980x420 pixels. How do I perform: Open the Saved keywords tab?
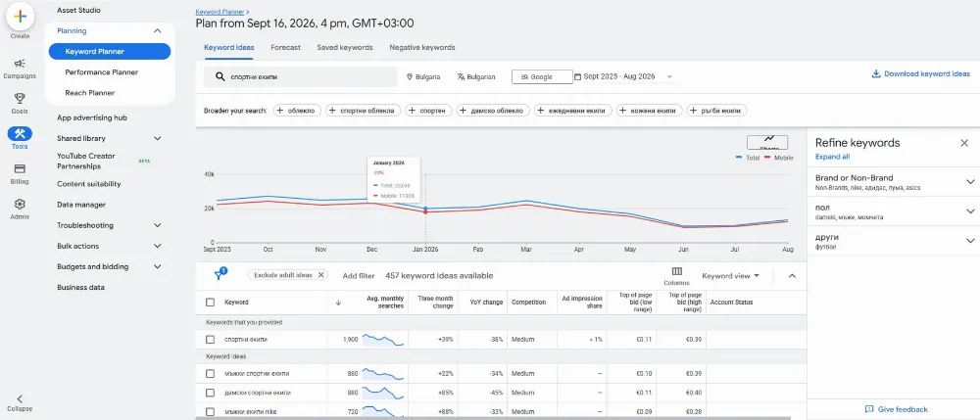(345, 47)
